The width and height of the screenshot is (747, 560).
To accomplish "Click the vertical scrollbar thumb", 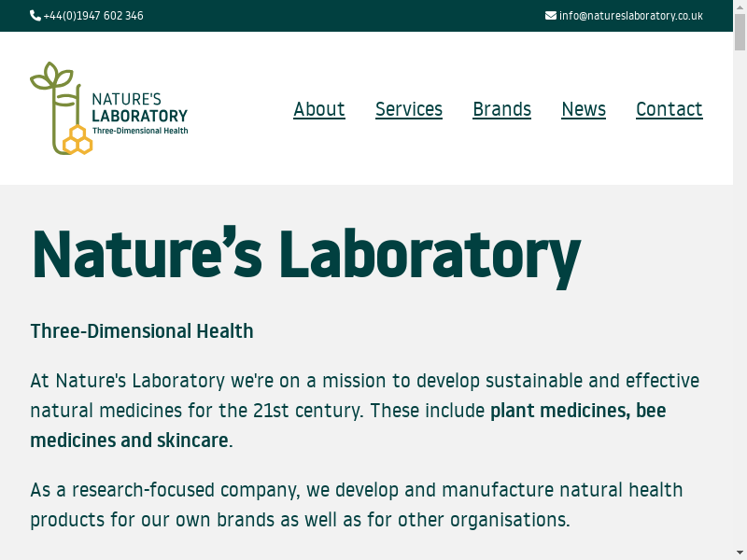I will [740, 33].
